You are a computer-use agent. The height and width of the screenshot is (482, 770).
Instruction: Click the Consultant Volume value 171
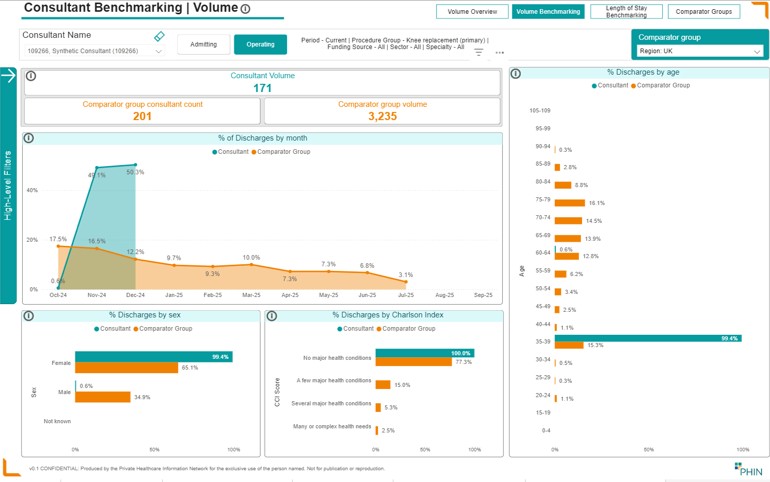(262, 88)
